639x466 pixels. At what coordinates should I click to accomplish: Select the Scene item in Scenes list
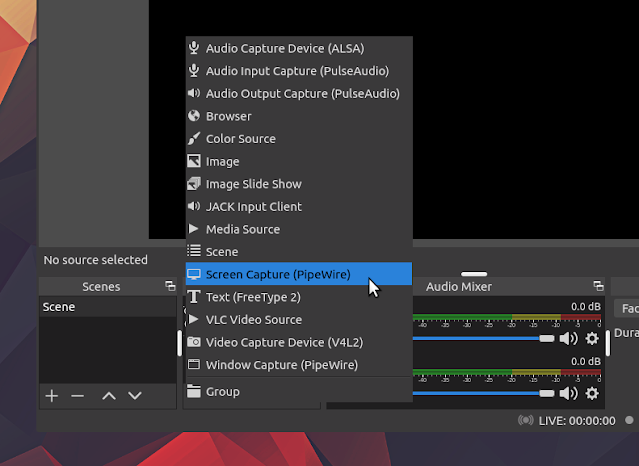(x=108, y=307)
